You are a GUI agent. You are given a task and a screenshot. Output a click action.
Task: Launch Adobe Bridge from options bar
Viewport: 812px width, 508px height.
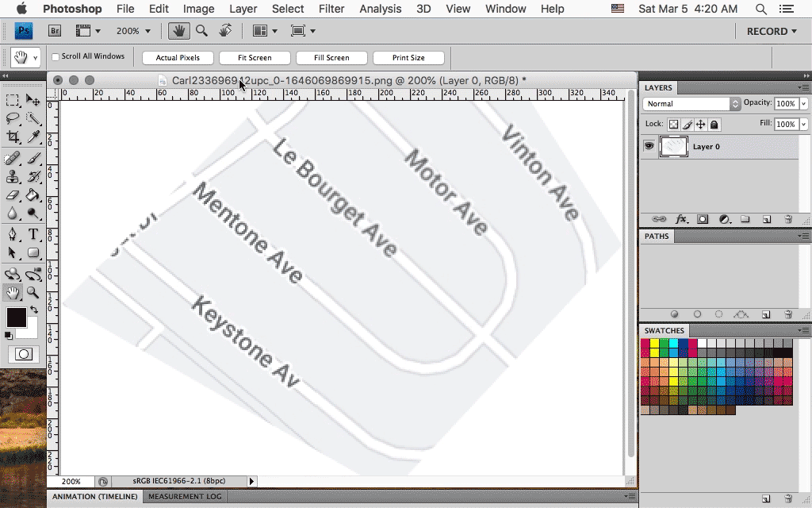pos(55,31)
